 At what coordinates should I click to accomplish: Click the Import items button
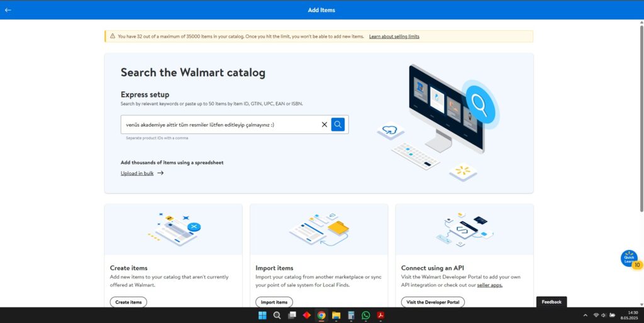click(x=274, y=302)
